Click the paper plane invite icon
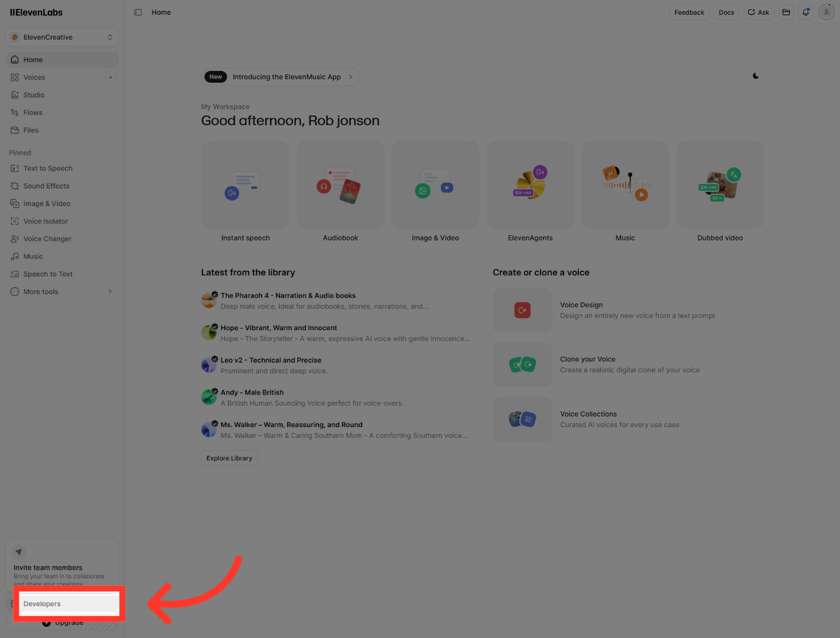 click(19, 552)
